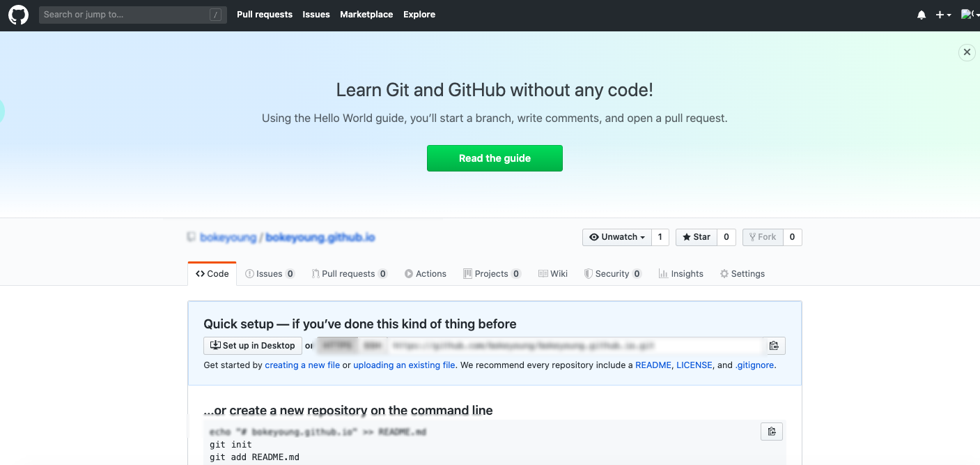Click the slash shortcut key in search box
Image resolution: width=980 pixels, height=465 pixels.
(x=216, y=15)
